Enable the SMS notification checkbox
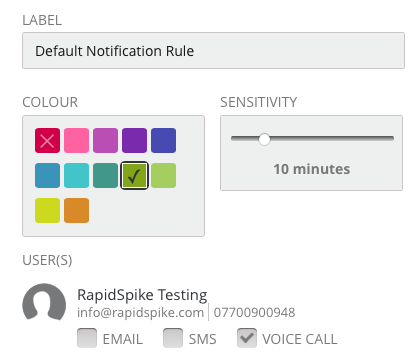Screen dimensions: 419x360 coord(173,338)
